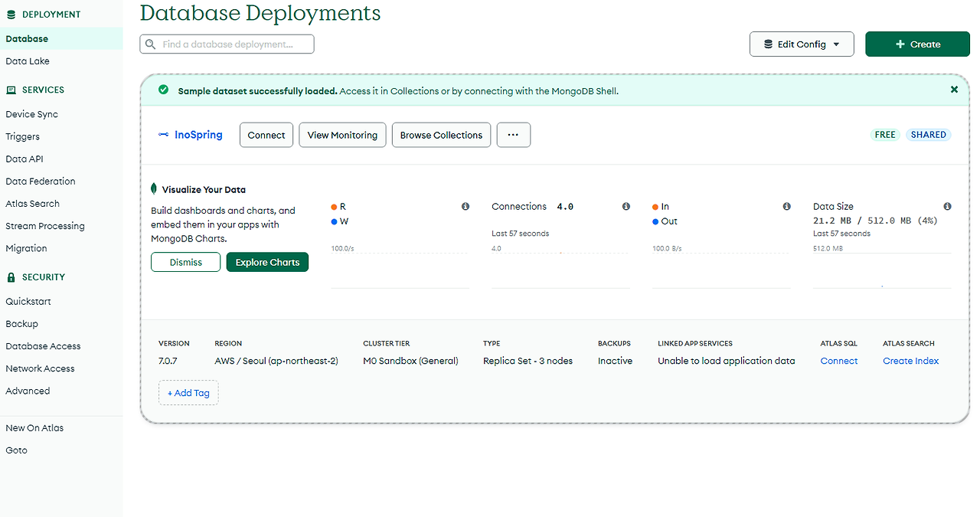Click Browse Collections button
The image size is (980, 517).
coord(441,135)
